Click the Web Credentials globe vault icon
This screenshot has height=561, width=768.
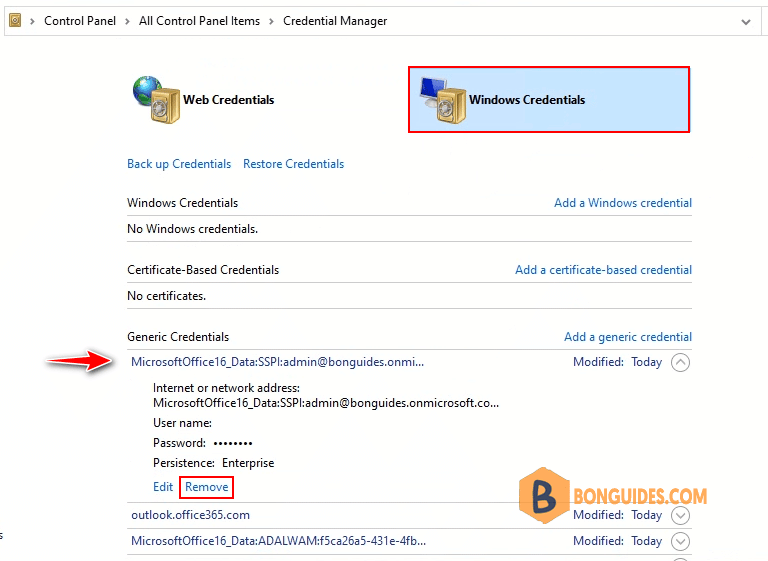coord(157,99)
